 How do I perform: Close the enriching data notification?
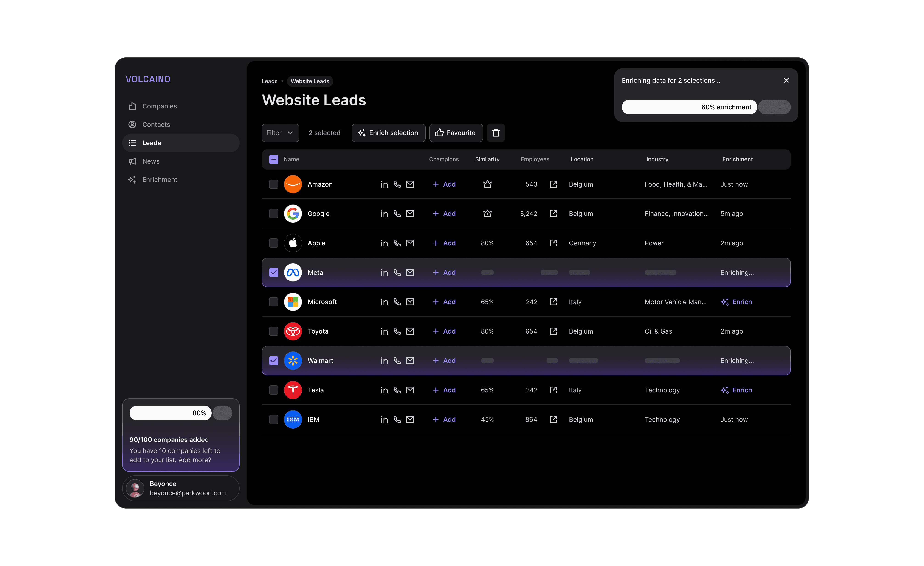pos(786,81)
